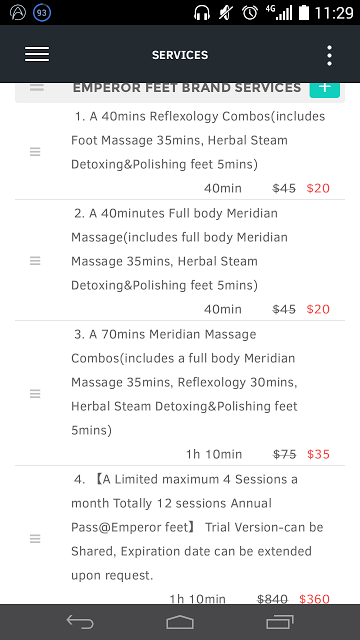
Task: Tap the Services title in the header
Action: click(180, 55)
